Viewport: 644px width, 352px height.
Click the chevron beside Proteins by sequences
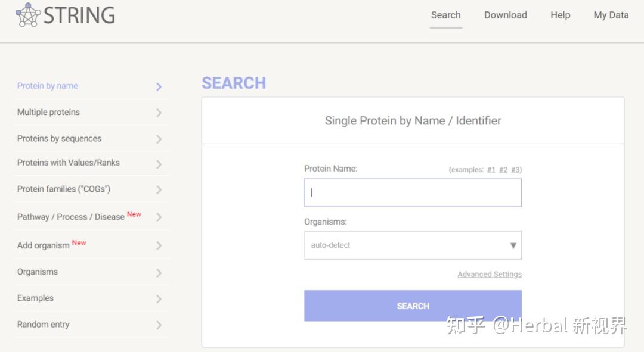159,139
